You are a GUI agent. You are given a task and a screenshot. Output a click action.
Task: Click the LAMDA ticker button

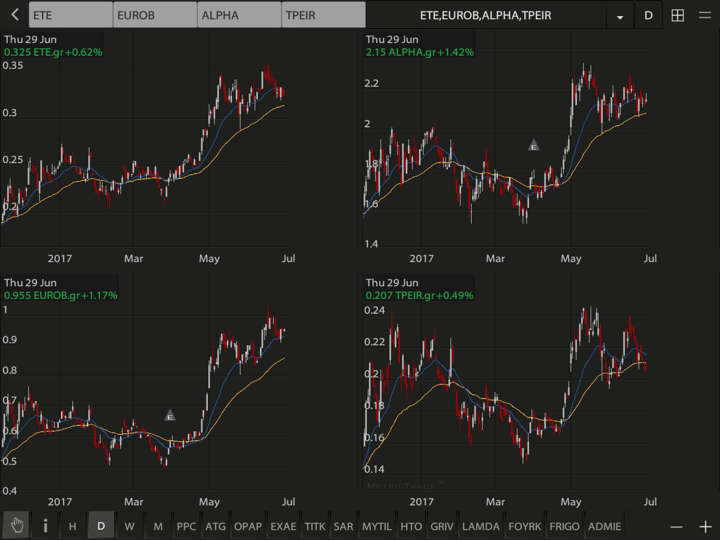[481, 526]
